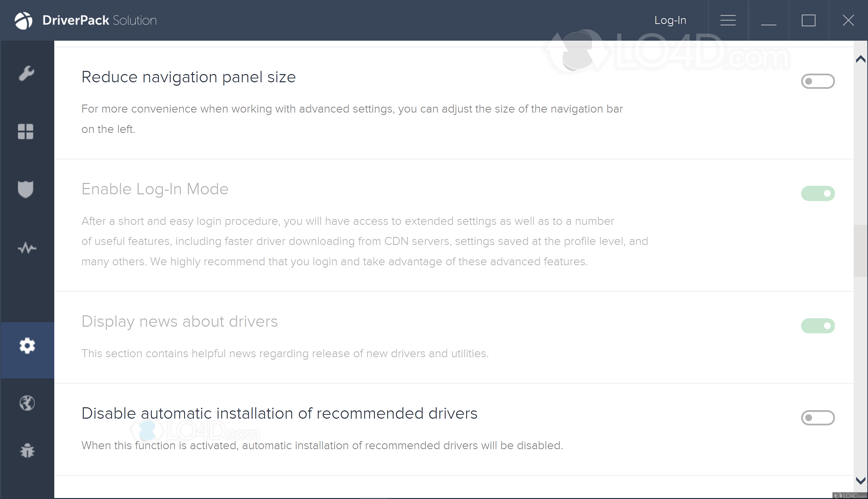The image size is (868, 499).
Task: Select the wrench driver tools icon
Action: point(27,73)
